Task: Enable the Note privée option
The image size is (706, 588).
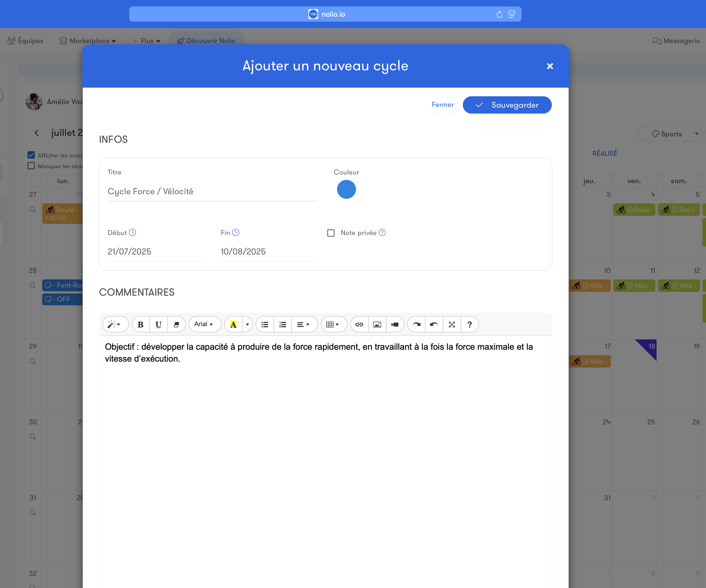Action: coord(331,233)
